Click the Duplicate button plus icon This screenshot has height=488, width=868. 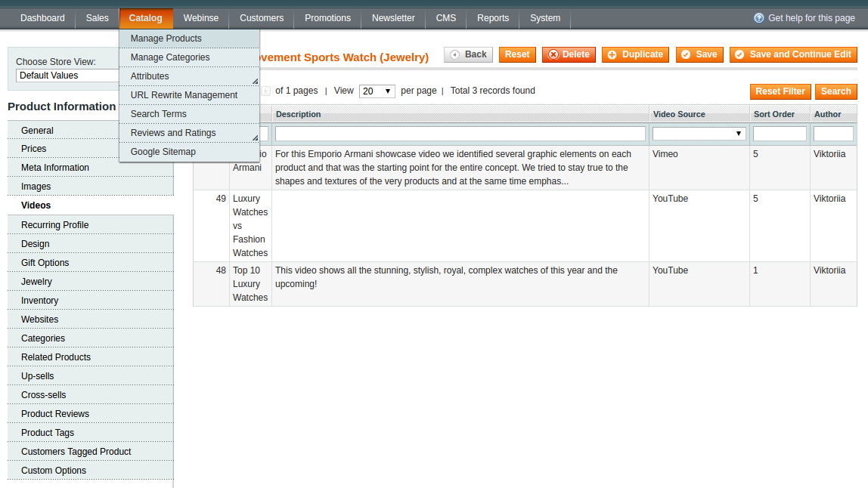pyautogui.click(x=612, y=55)
